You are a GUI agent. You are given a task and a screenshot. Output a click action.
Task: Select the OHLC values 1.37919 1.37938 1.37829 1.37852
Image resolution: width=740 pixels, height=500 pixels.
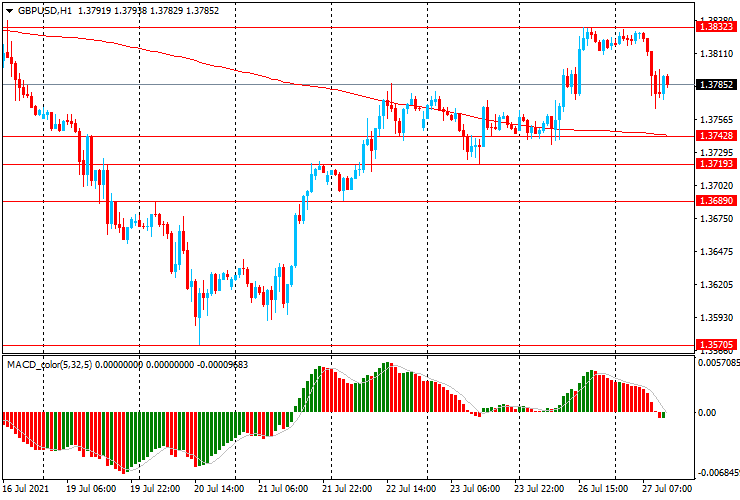pyautogui.click(x=148, y=10)
